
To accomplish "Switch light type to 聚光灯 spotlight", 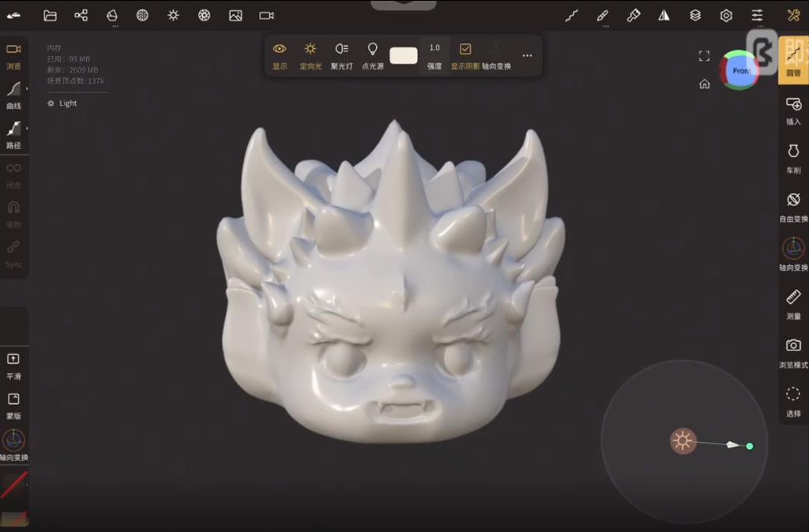I will pyautogui.click(x=341, y=54).
